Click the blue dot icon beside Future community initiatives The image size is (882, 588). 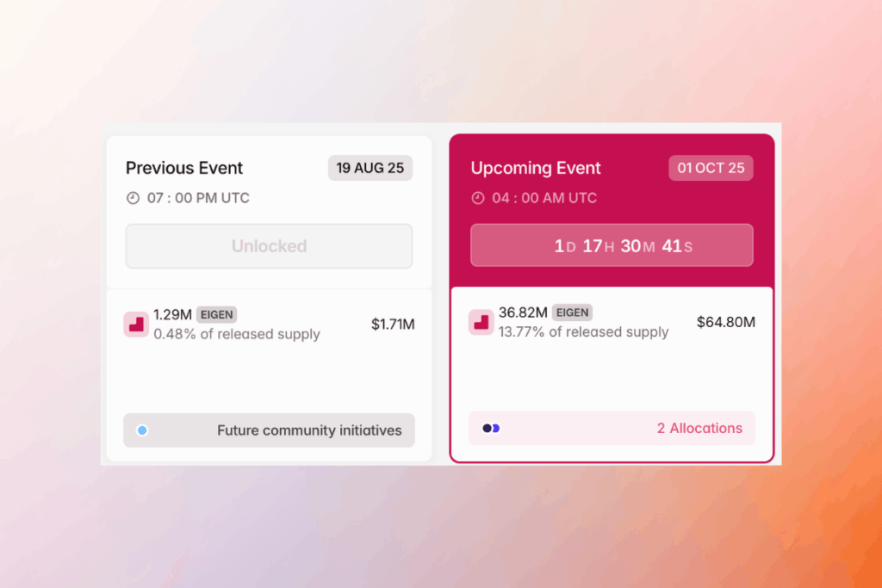[x=141, y=430]
